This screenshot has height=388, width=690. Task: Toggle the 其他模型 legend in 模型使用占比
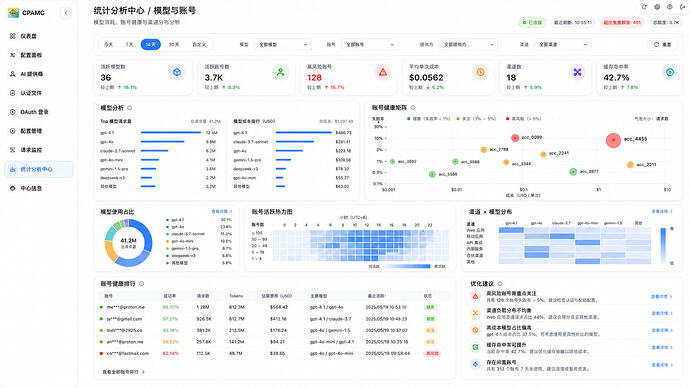pos(177,263)
